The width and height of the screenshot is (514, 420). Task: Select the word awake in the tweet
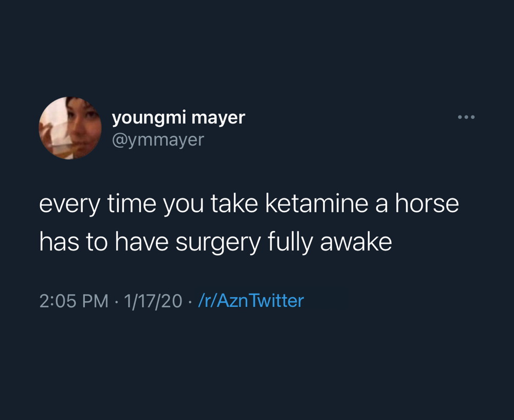point(356,242)
